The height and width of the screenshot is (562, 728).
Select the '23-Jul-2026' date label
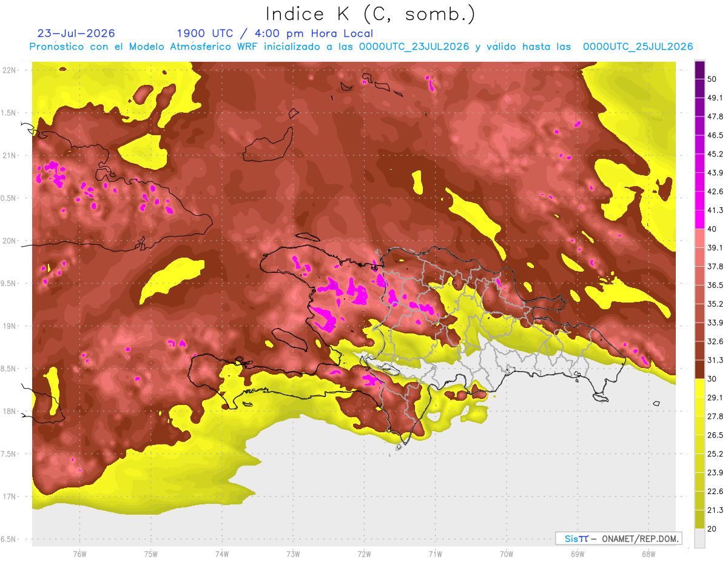click(x=76, y=33)
